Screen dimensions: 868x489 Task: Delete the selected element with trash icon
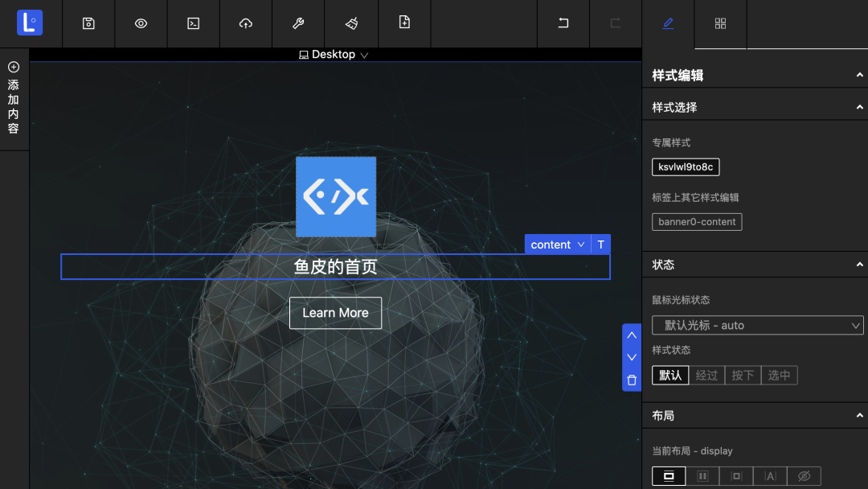point(632,380)
